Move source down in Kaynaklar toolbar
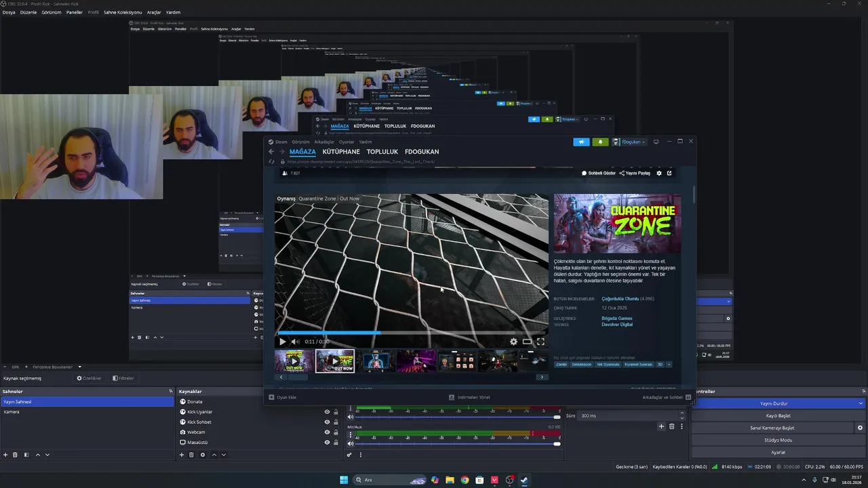This screenshot has height=488, width=868. [x=224, y=455]
